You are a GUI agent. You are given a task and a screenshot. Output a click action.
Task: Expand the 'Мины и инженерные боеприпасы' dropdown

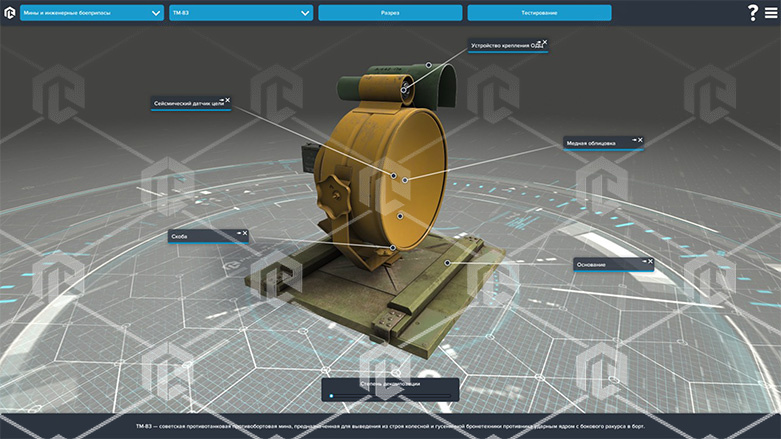point(91,13)
